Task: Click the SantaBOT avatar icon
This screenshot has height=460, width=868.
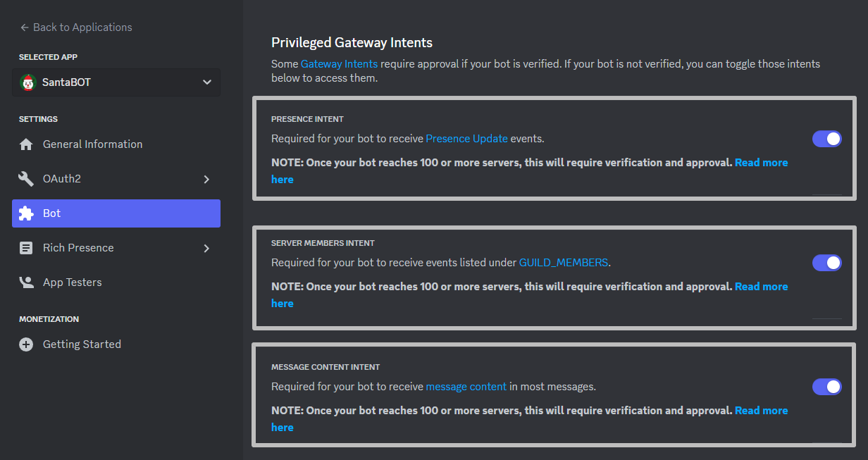Action: (x=28, y=82)
